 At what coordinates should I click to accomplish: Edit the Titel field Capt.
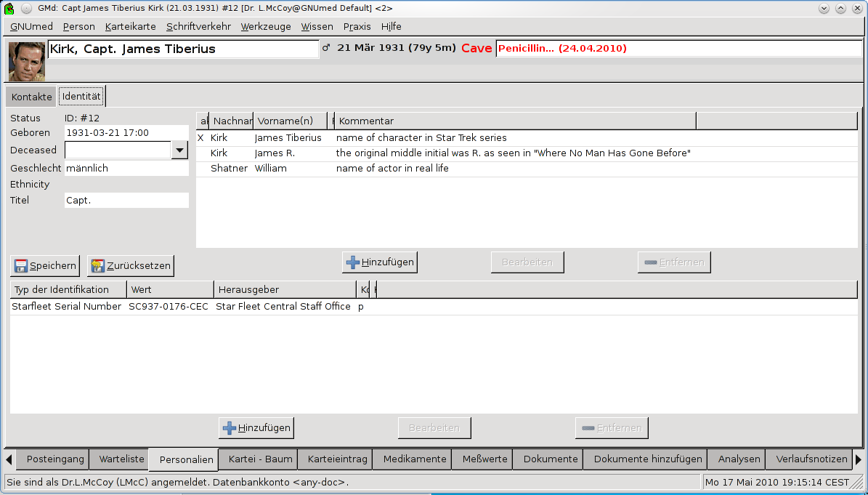(x=126, y=201)
